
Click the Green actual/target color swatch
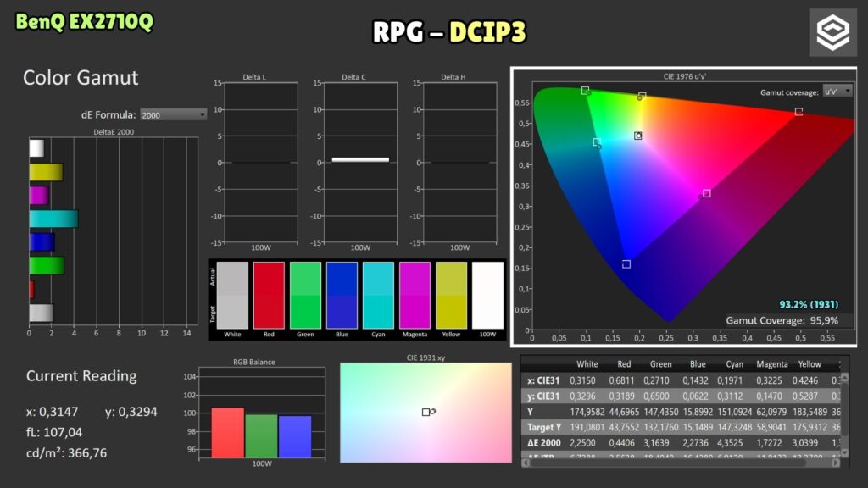pos(305,296)
